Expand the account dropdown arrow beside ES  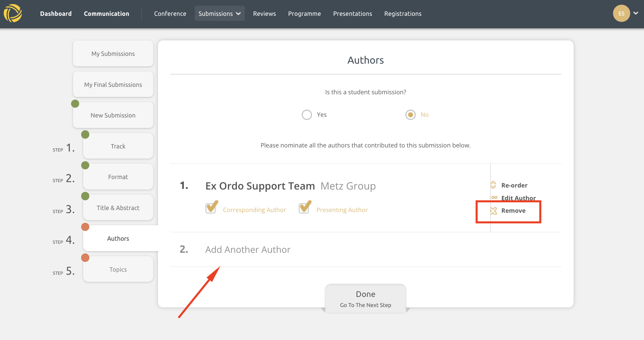(x=636, y=13)
